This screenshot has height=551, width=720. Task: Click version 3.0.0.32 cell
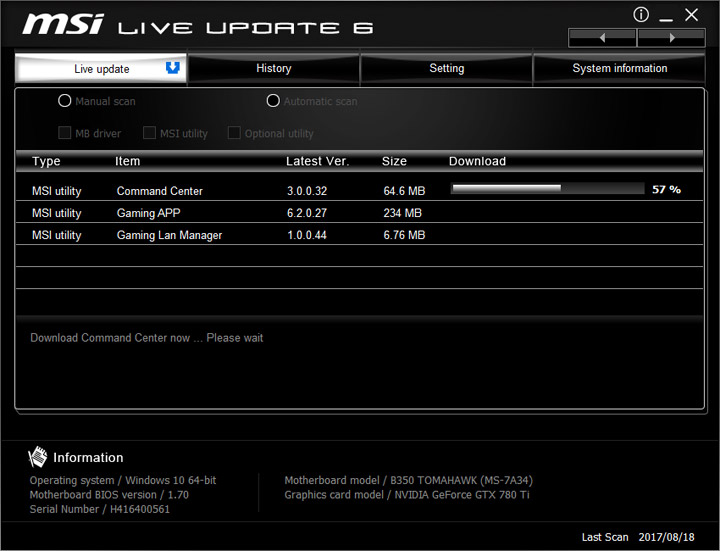307,191
